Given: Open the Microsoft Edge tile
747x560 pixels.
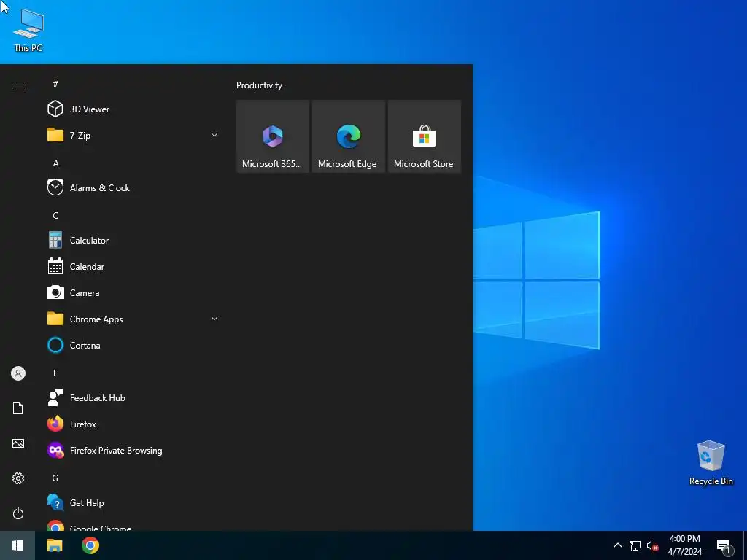Looking at the screenshot, I should 348,136.
